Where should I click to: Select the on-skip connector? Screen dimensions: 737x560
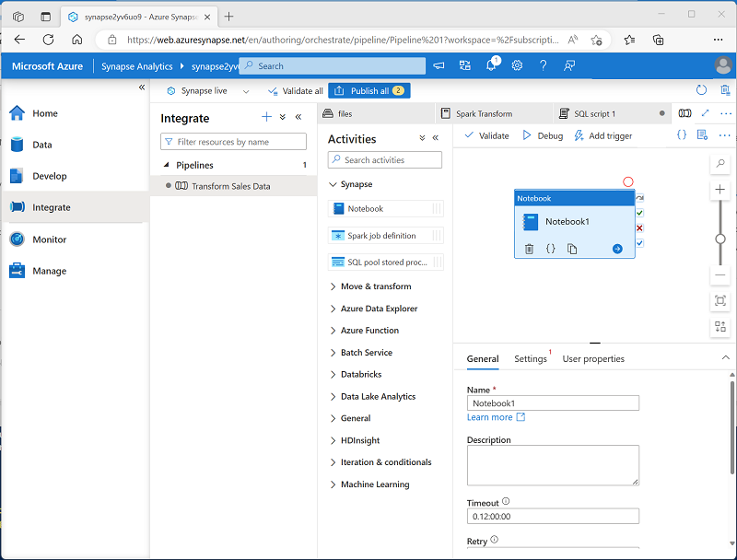tap(639, 198)
